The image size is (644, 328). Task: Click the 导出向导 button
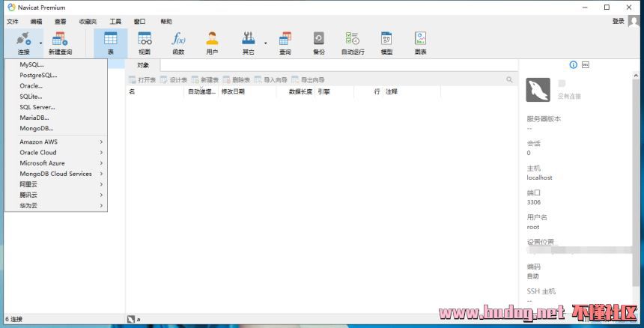coord(308,79)
